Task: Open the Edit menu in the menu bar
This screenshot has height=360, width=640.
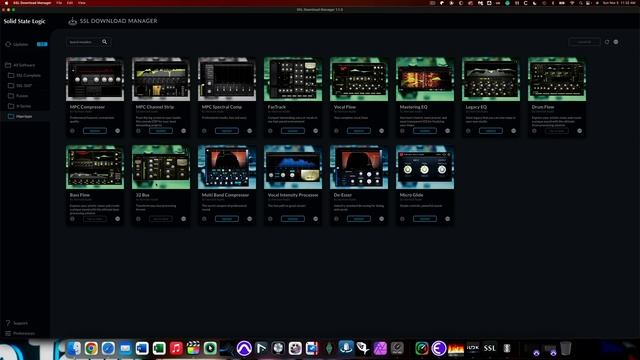Action: pos(70,3)
